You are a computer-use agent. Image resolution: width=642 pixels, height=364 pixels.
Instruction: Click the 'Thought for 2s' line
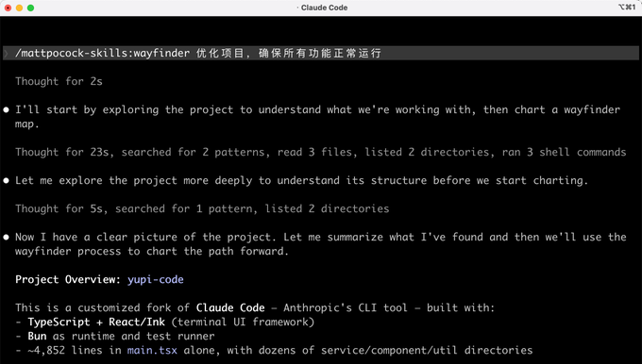click(x=59, y=81)
